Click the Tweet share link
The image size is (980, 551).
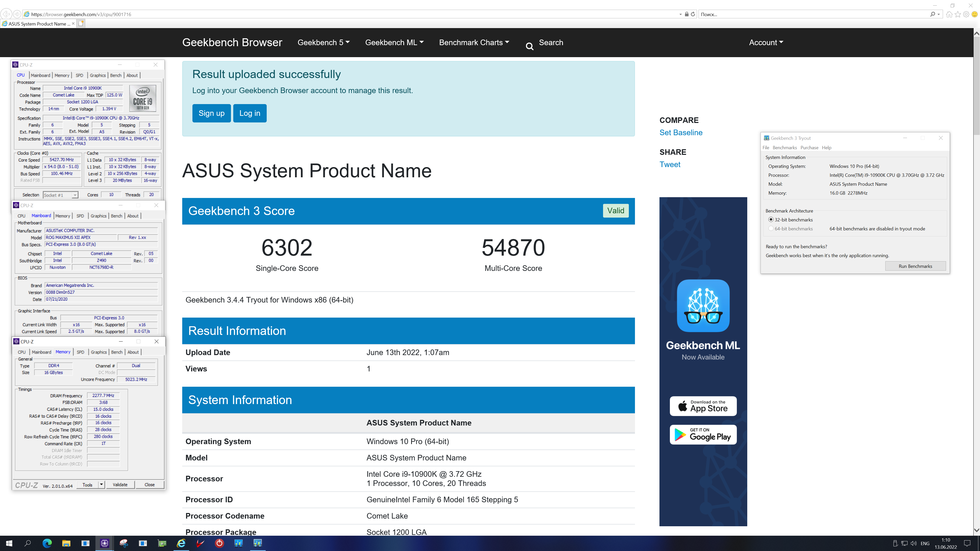click(x=670, y=165)
